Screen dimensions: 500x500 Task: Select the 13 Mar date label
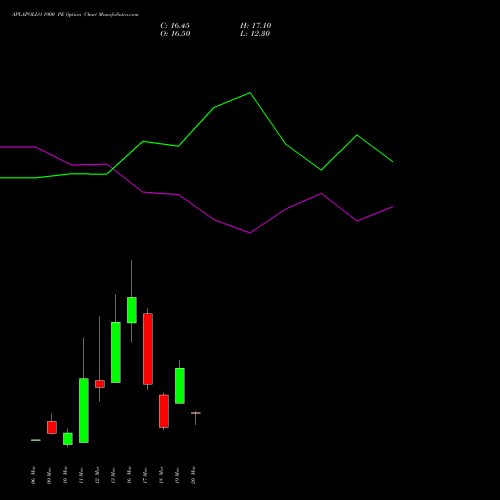pos(113,475)
